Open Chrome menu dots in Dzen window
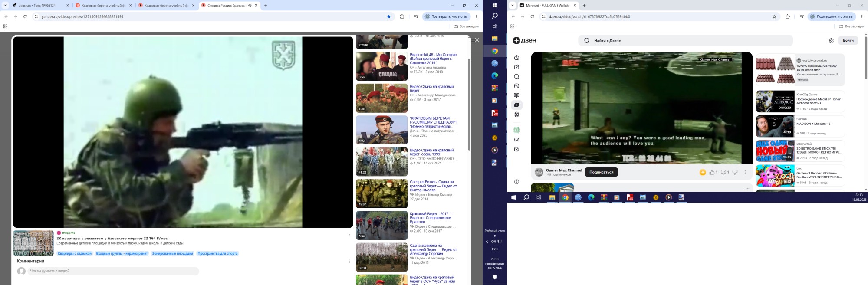This screenshot has height=285, width=868. (862, 16)
